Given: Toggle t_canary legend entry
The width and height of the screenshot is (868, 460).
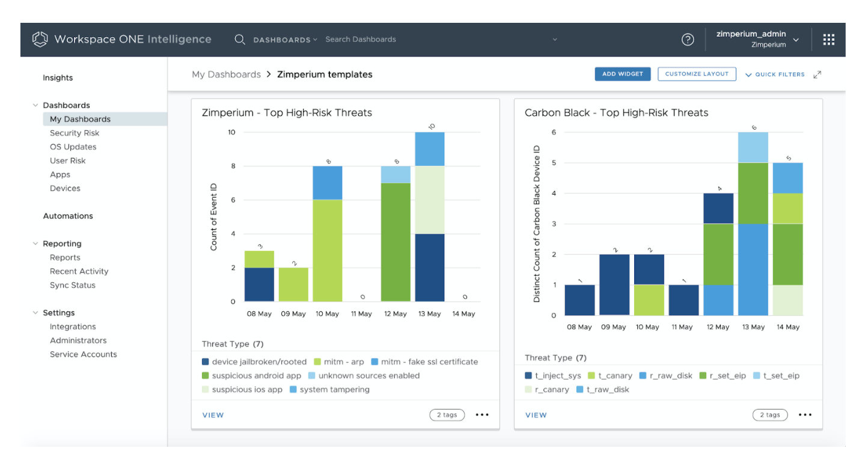Looking at the screenshot, I should tap(610, 376).
